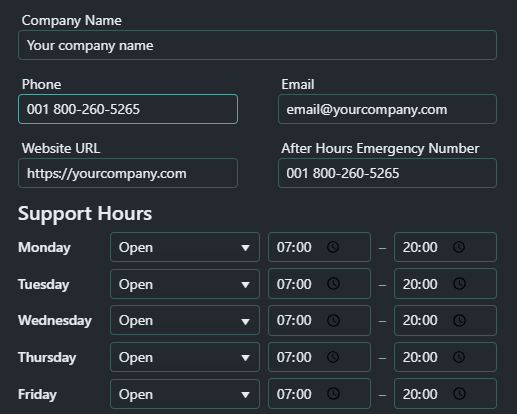
Task: Edit Thursday opening time 07:00 field
Action: tap(319, 357)
